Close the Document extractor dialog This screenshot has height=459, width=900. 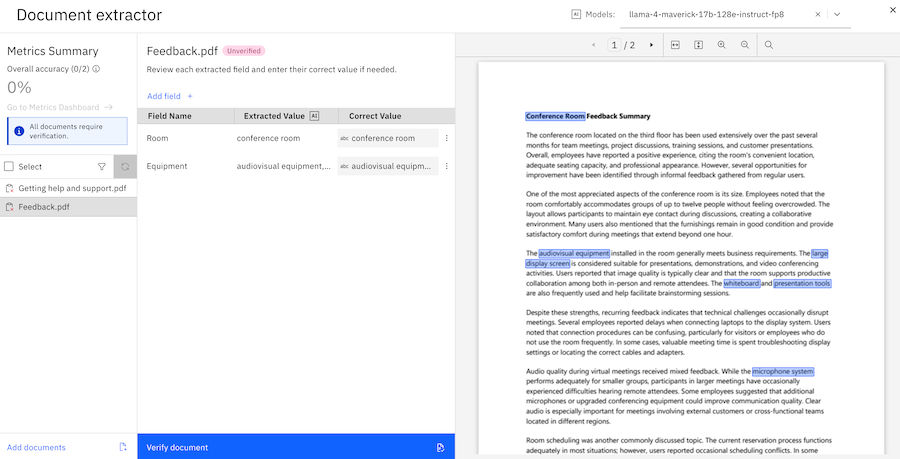click(x=893, y=9)
